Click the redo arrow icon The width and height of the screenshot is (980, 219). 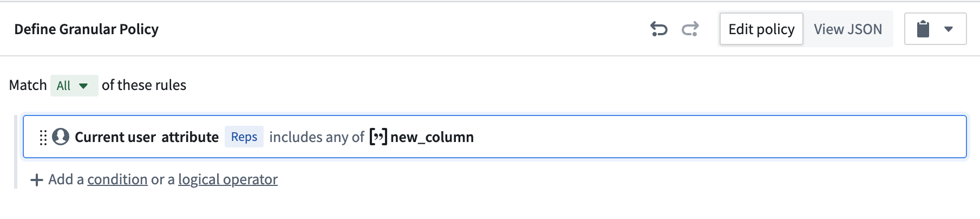pos(690,29)
